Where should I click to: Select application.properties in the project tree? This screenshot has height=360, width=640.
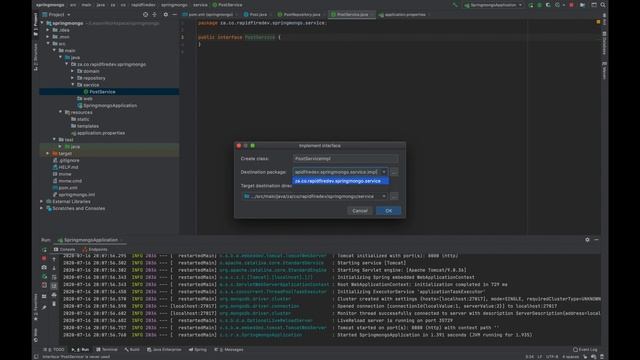click(x=98, y=133)
